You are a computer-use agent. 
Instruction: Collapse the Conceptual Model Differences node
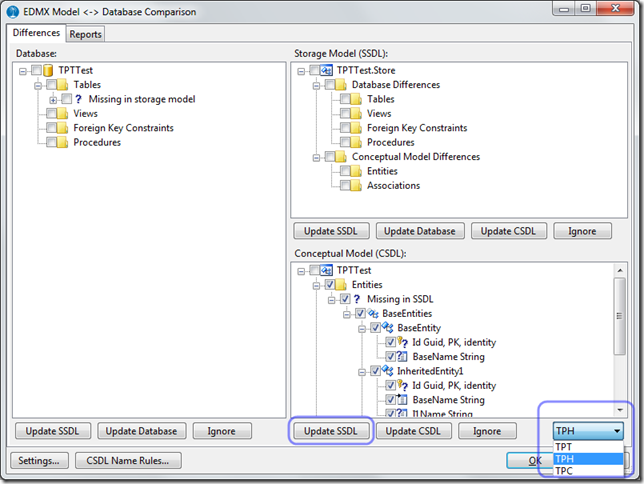click(x=316, y=158)
